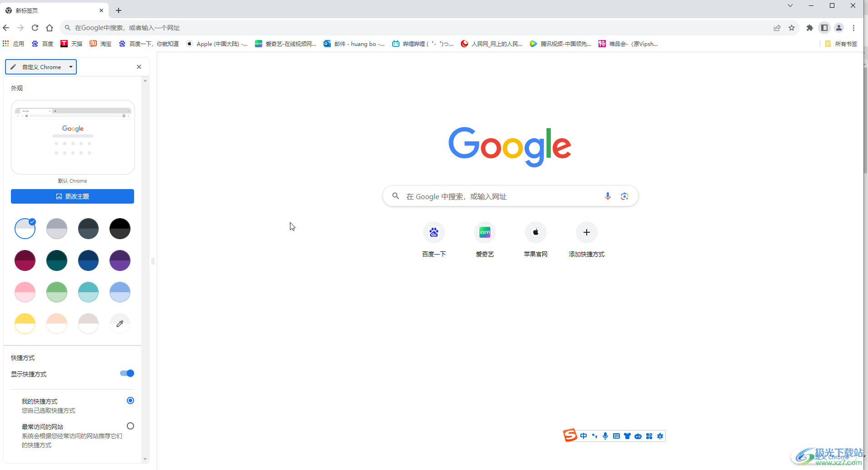Image resolution: width=868 pixels, height=470 pixels.
Task: Open the 百度 bookmark
Action: (42, 44)
